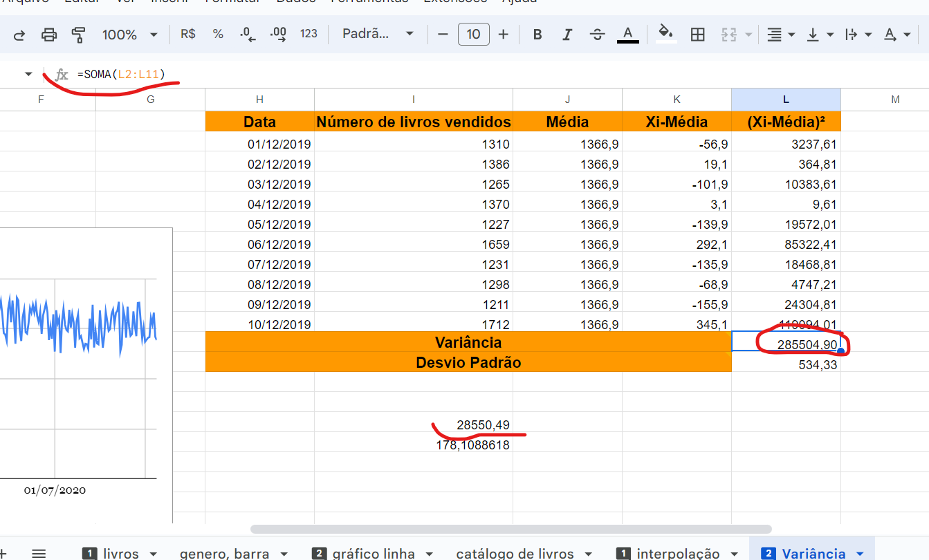Switch to the catálogo de livros sheet tab
The image size is (929, 560).
[515, 553]
